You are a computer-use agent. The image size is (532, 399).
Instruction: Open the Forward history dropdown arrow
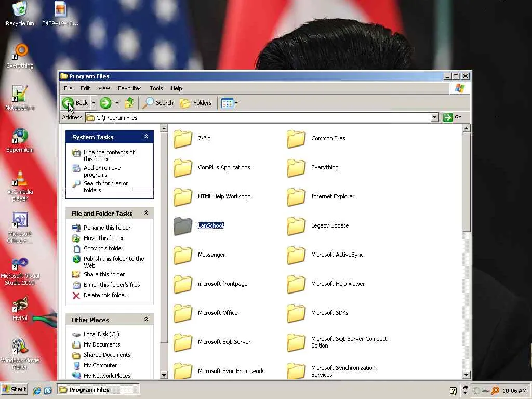coord(117,103)
